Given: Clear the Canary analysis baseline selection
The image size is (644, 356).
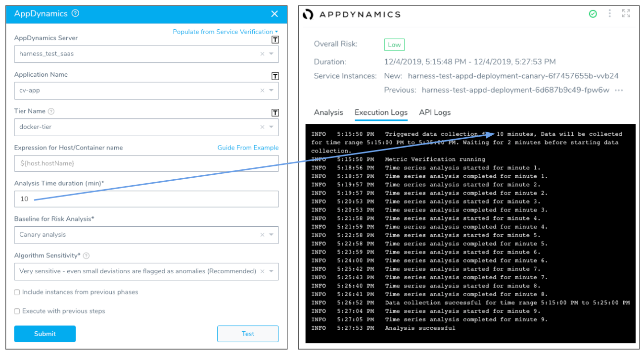Looking at the screenshot, I should (262, 235).
